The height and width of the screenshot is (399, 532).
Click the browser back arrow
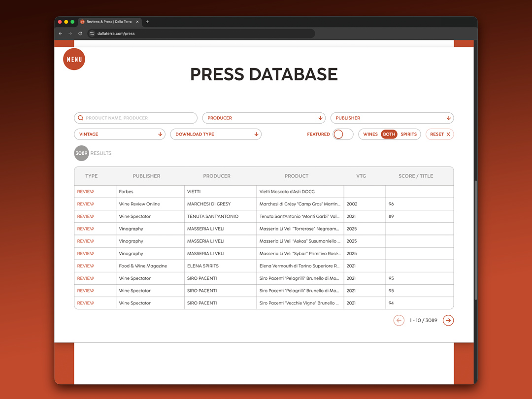[61, 33]
